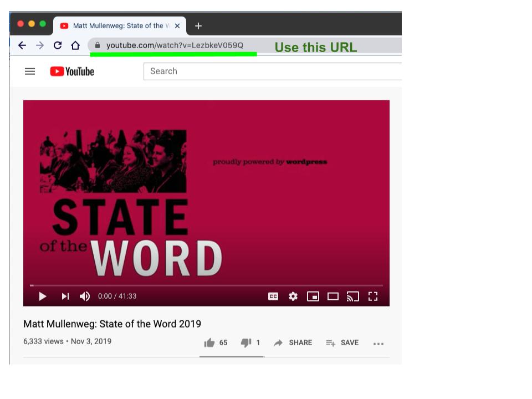This screenshot has width=532, height=399.
Task: Play the State of the Word video
Action: point(43,296)
